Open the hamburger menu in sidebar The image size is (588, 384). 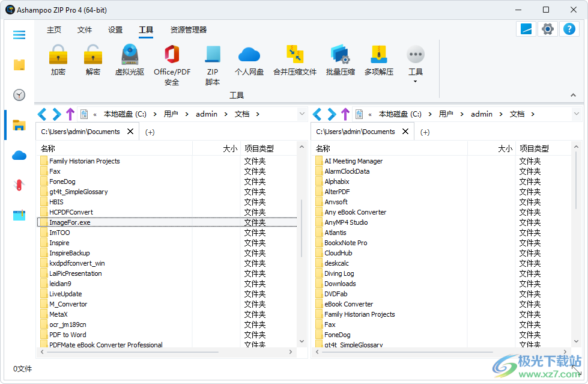19,35
